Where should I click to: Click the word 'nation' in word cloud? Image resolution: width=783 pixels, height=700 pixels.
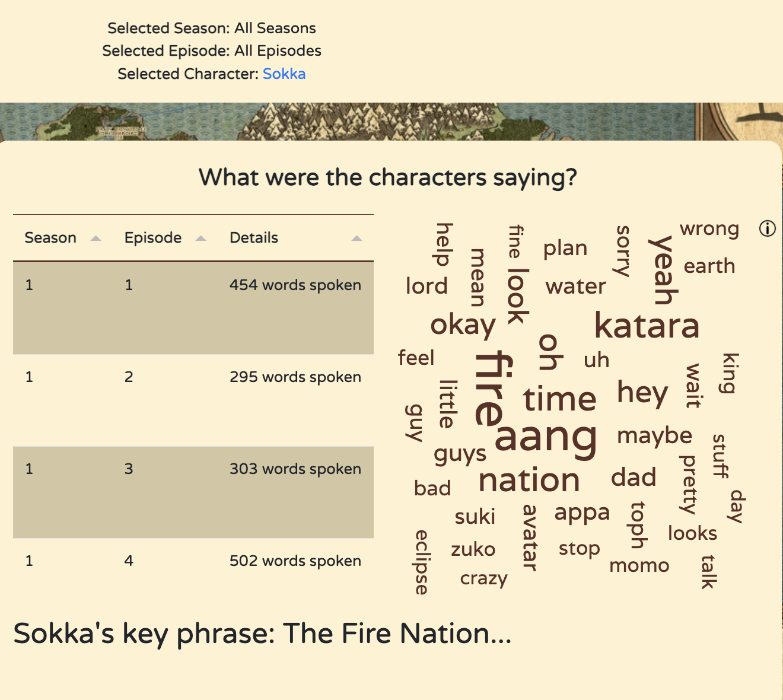coord(529,480)
